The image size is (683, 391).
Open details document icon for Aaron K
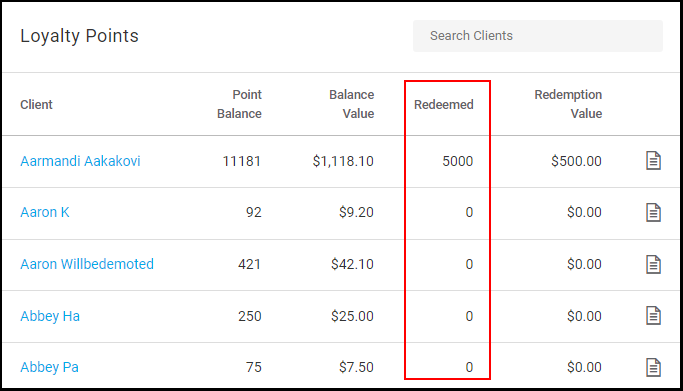coord(653,212)
